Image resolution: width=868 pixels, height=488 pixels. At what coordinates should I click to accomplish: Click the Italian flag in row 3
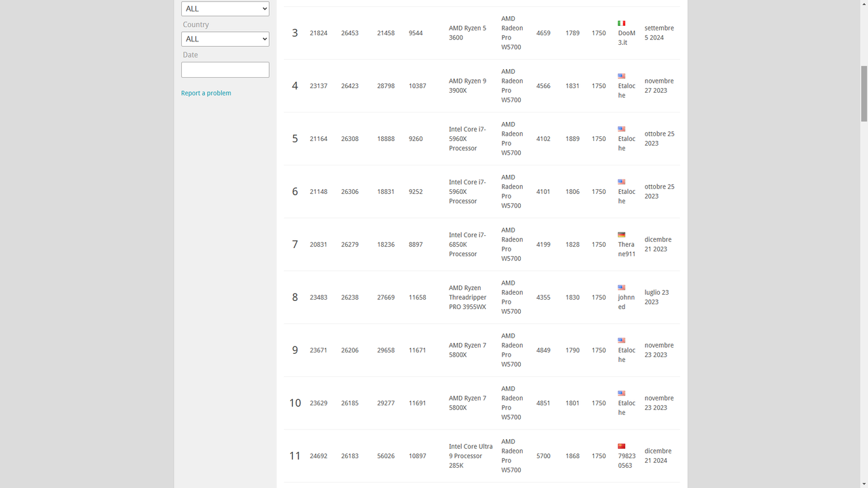621,23
